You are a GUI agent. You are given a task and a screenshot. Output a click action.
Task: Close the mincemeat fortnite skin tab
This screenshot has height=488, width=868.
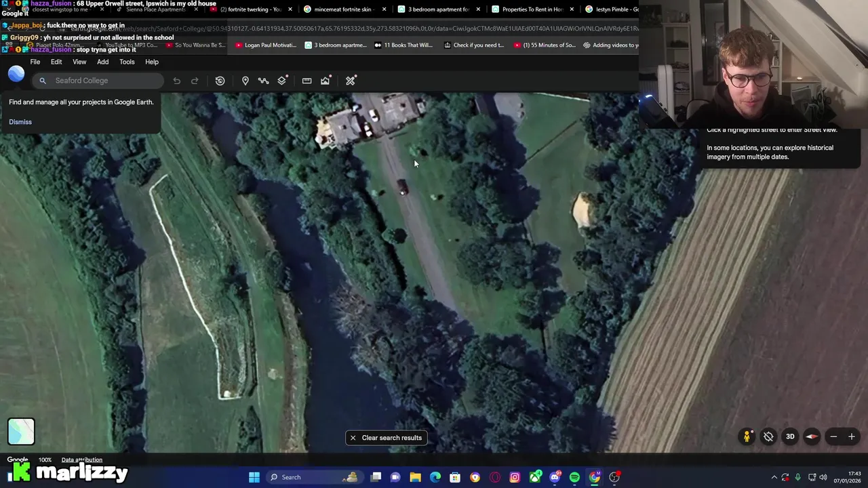[x=384, y=9]
